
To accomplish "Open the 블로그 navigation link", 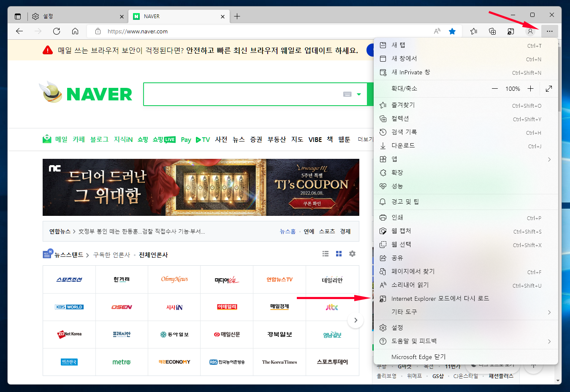I will click(x=99, y=139).
